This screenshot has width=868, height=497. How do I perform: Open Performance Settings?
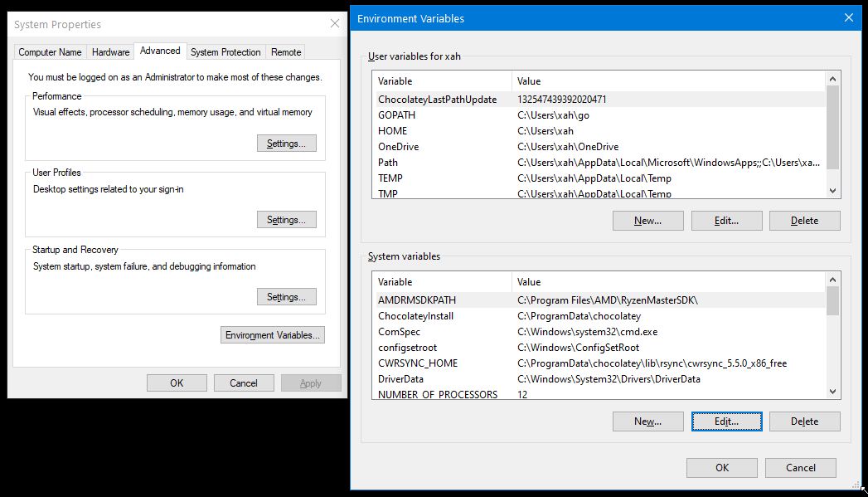(286, 143)
